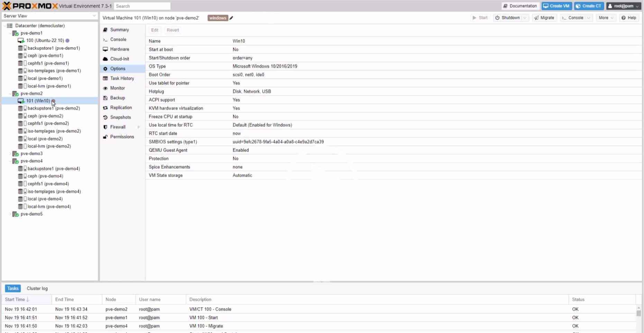Image resolution: width=644 pixels, height=333 pixels.
Task: Select the Boot Order row
Action: pos(394,75)
